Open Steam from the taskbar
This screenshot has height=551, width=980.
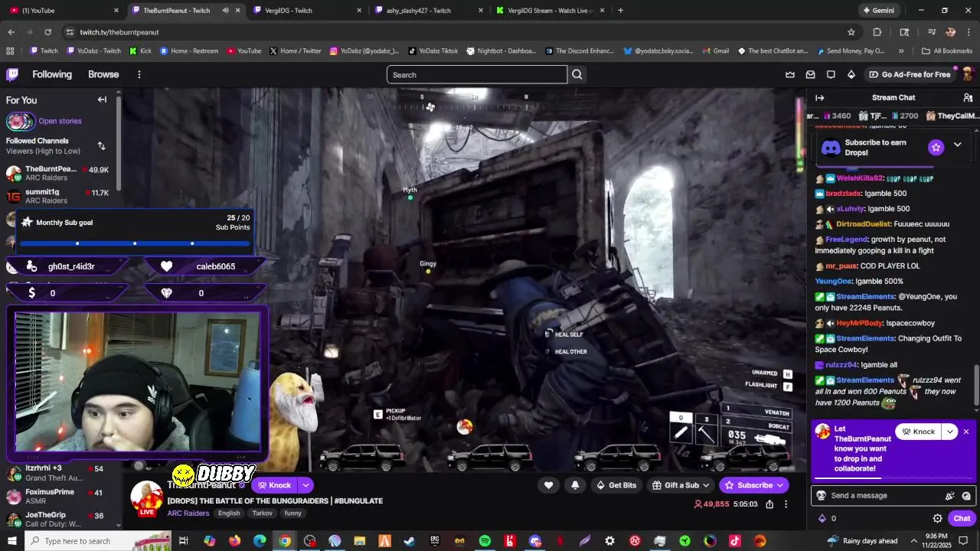tap(410, 541)
